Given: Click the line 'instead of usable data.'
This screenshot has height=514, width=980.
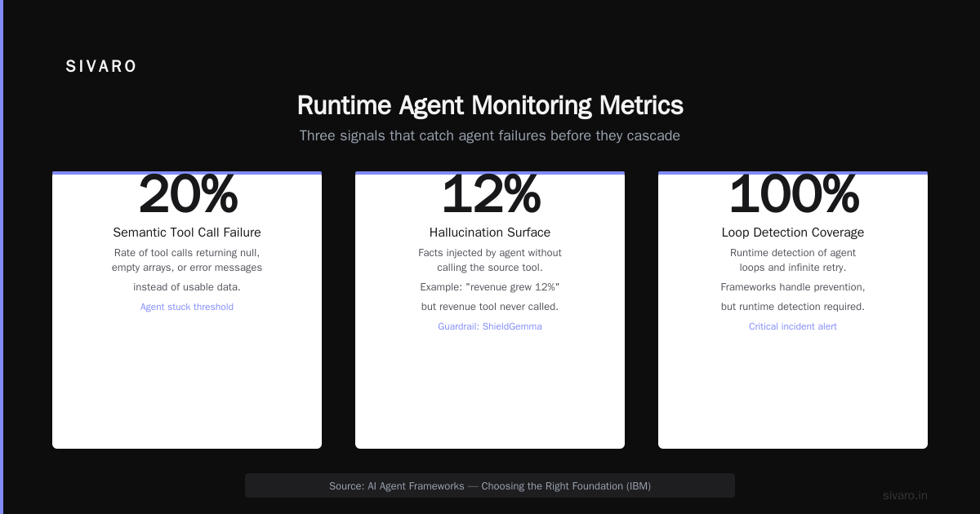Looking at the screenshot, I should click(187, 287).
